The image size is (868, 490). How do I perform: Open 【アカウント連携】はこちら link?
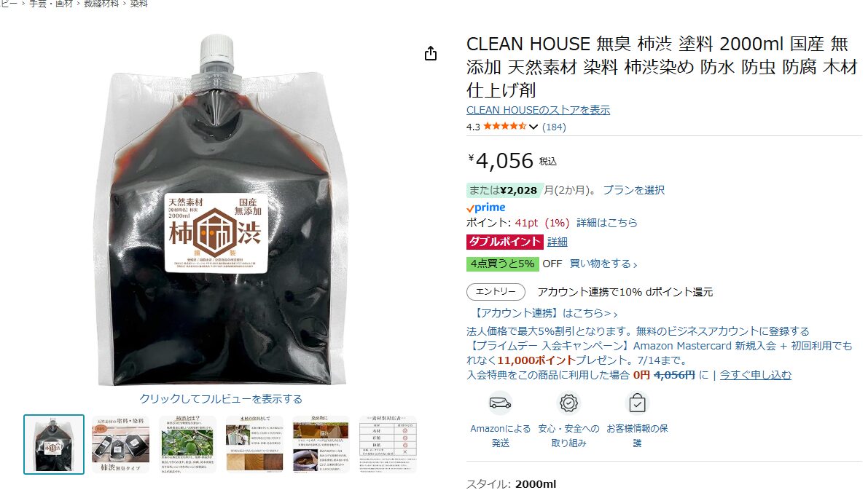pos(544,313)
